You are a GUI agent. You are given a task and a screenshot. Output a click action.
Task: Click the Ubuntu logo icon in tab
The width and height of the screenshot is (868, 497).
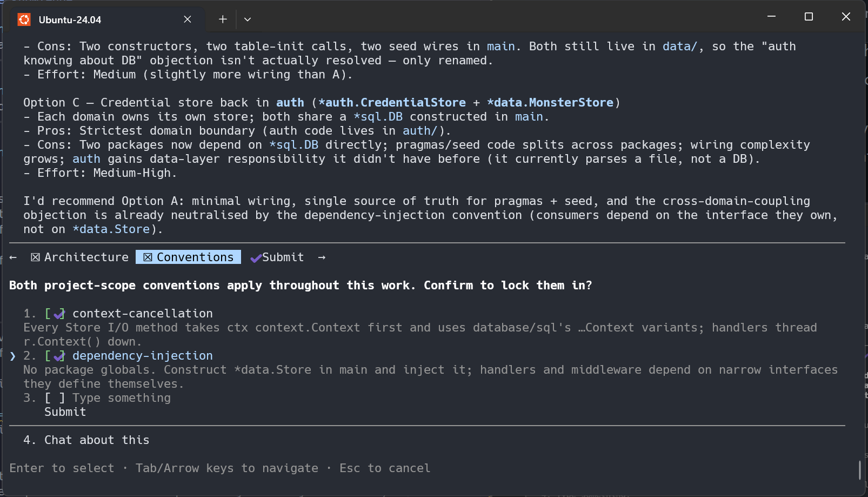coord(24,19)
